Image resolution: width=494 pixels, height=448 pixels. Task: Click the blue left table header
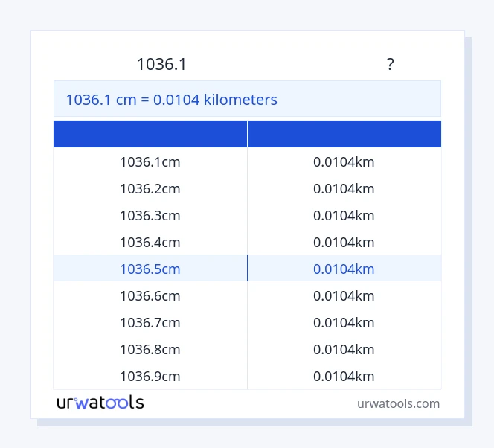point(150,134)
